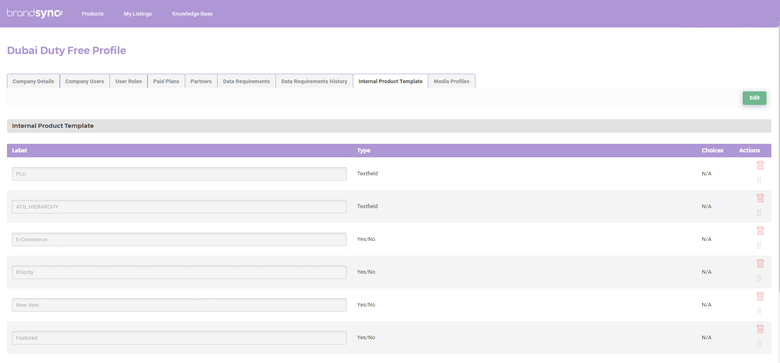Viewport: 780px width, 363px height.
Task: Delete the E-Commerce row via trash icon
Action: coord(760,231)
